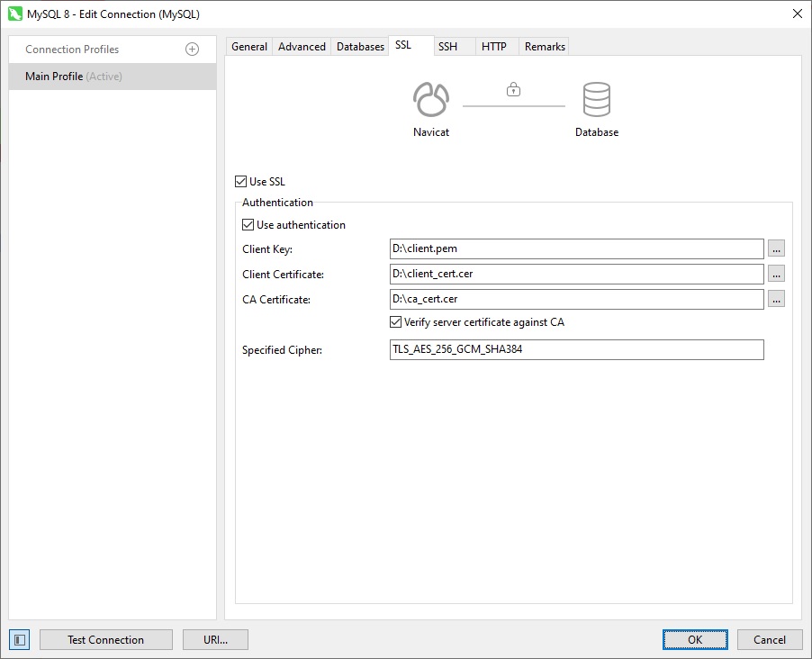The height and width of the screenshot is (659, 812).
Task: Browse for Client Key file
Action: coord(776,248)
